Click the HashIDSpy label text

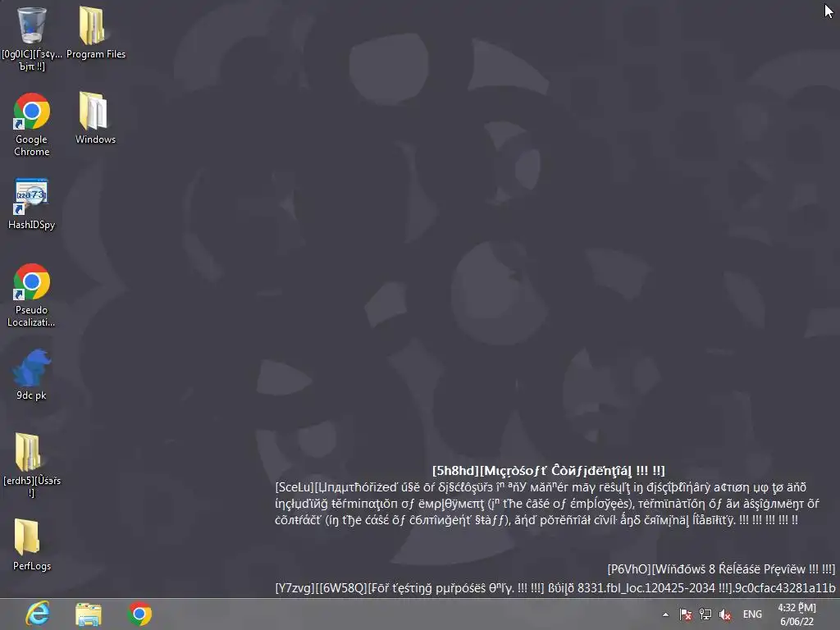click(x=32, y=225)
